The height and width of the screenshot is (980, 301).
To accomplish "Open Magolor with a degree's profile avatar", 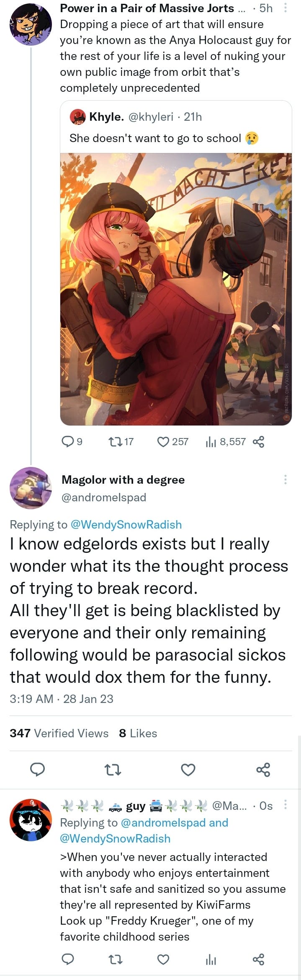I will point(31,488).
